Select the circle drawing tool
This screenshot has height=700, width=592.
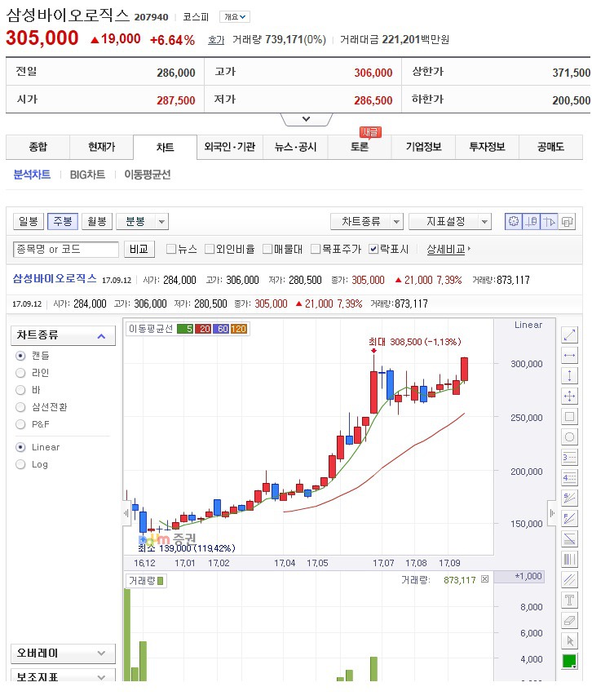[x=569, y=436]
